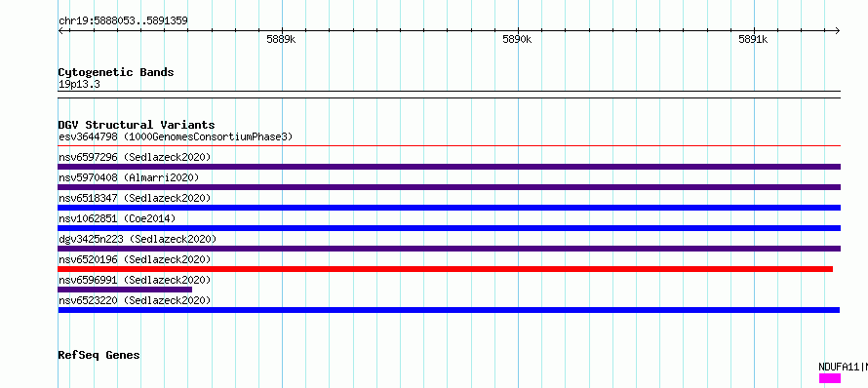Viewport: 868px width, 388px height.
Task: Click the 5891k ruler position label
Action: click(x=754, y=39)
